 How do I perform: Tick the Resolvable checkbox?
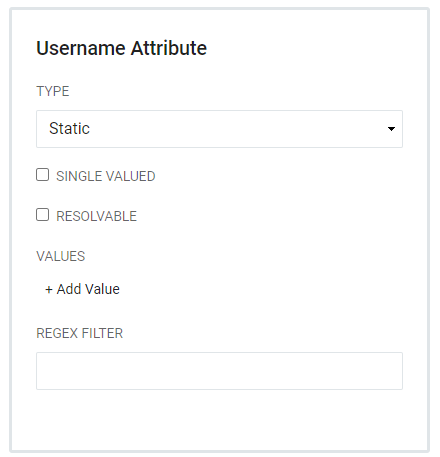42,215
